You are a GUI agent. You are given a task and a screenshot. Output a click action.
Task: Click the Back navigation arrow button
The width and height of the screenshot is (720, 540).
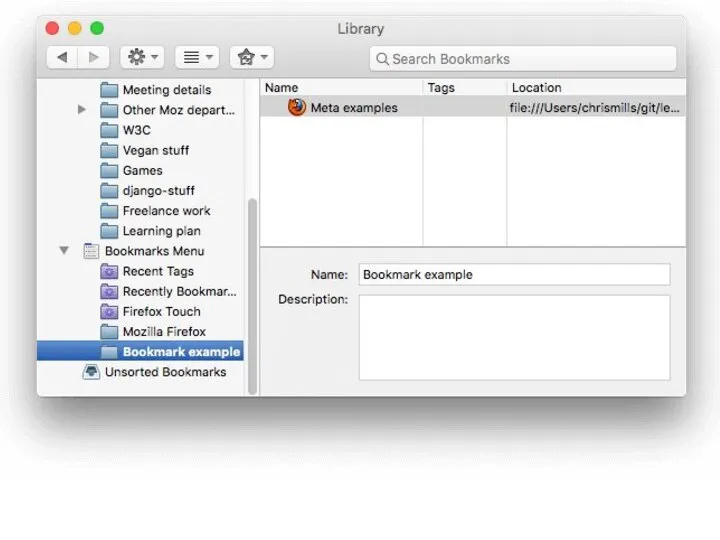coord(62,58)
